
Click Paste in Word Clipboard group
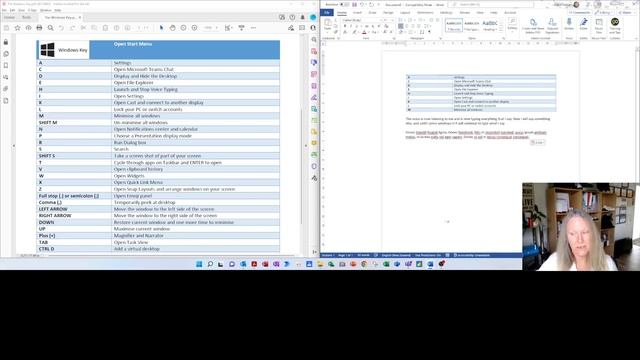click(x=327, y=25)
